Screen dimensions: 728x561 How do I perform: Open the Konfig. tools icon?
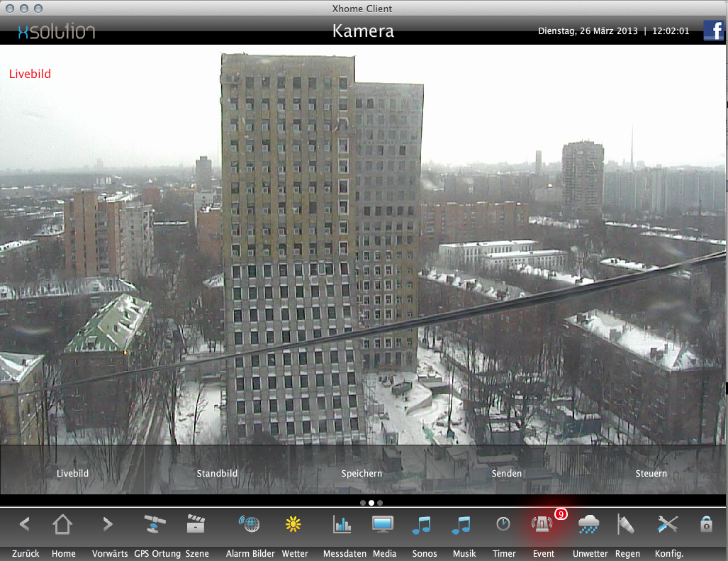[x=668, y=525]
